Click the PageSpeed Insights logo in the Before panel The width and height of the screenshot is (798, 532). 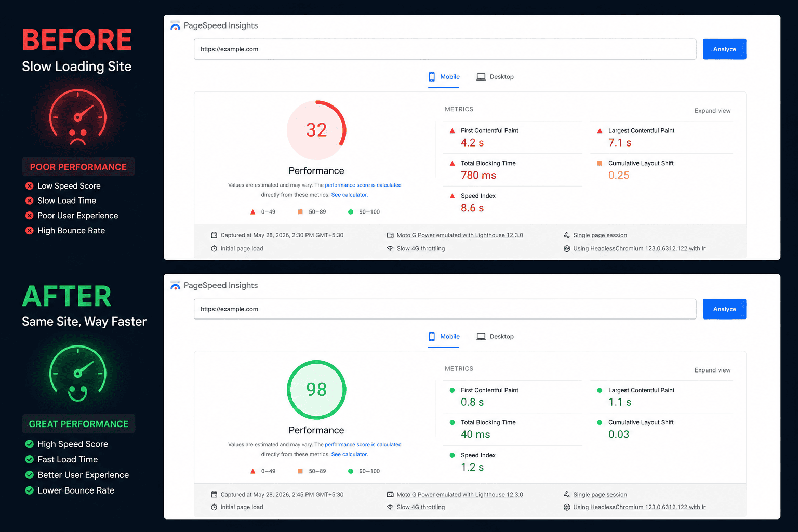pyautogui.click(x=175, y=25)
